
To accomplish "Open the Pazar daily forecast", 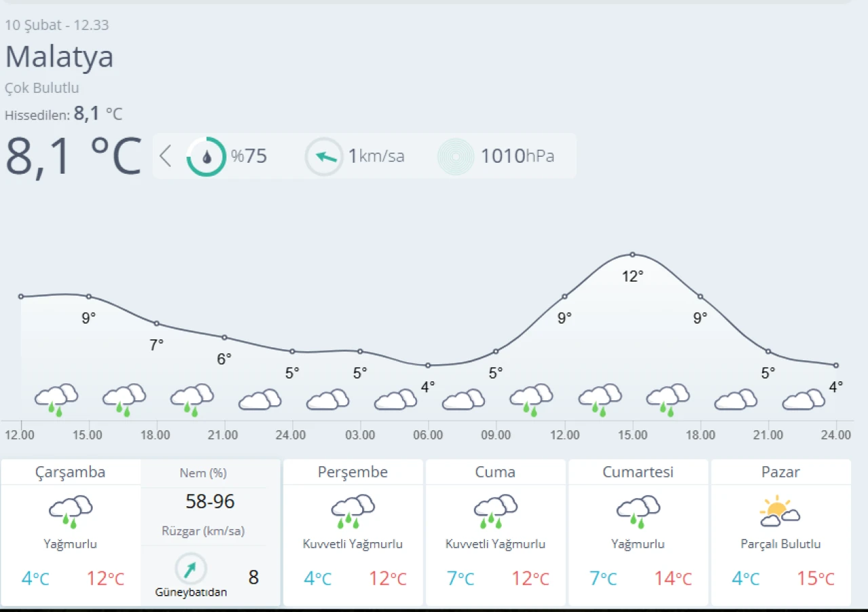I will pyautogui.click(x=781, y=533).
